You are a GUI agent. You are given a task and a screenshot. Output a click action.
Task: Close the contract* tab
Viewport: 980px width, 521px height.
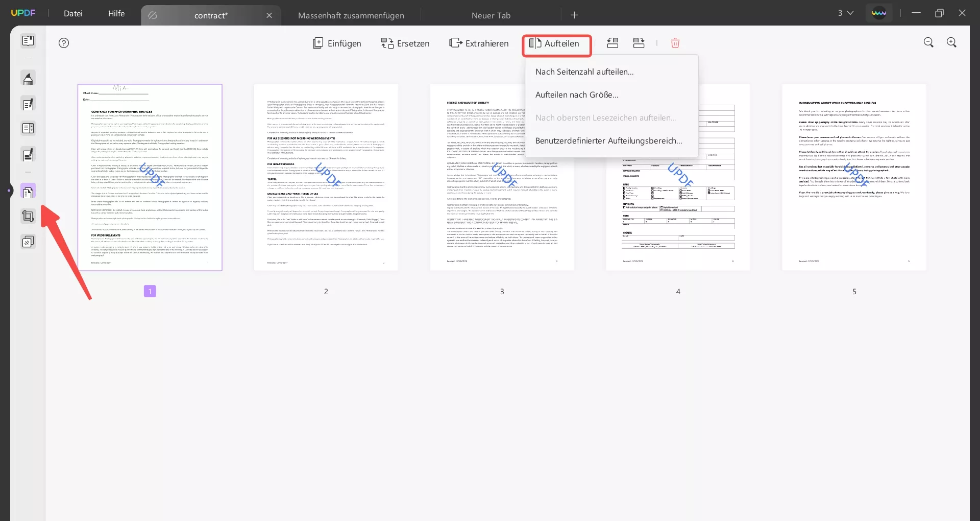click(x=269, y=15)
